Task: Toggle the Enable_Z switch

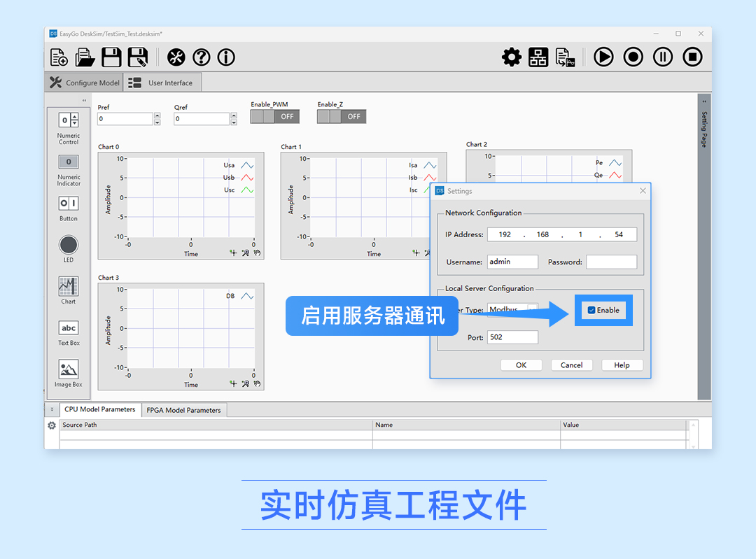Action: [342, 117]
